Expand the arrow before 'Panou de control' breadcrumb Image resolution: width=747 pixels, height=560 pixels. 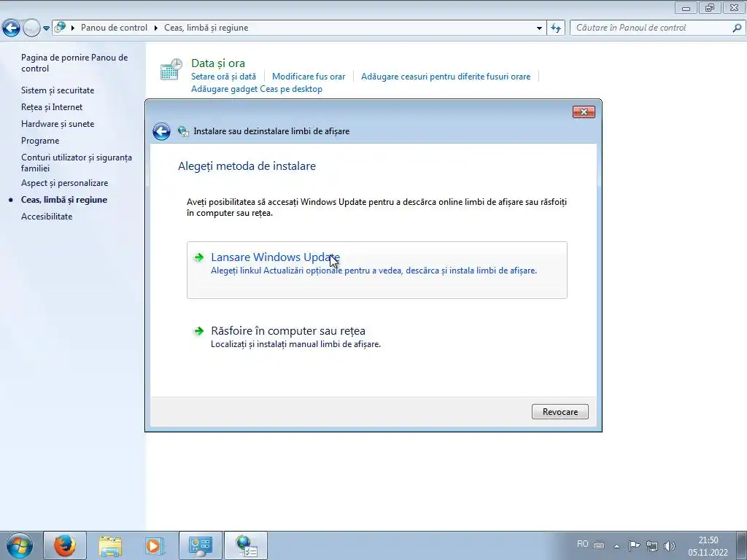73,28
